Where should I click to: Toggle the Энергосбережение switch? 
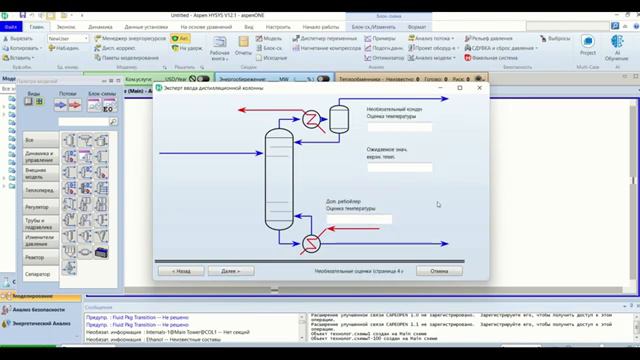(x=323, y=78)
